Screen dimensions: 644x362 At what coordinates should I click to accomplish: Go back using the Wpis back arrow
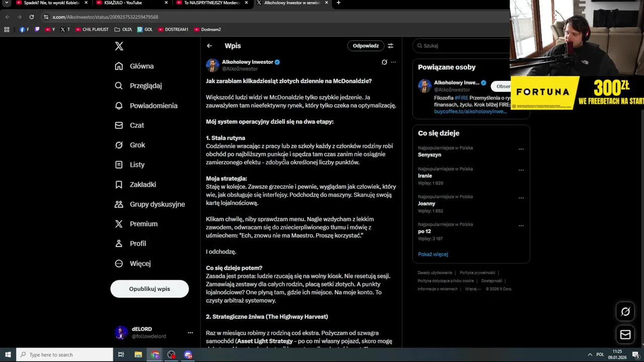point(209,46)
